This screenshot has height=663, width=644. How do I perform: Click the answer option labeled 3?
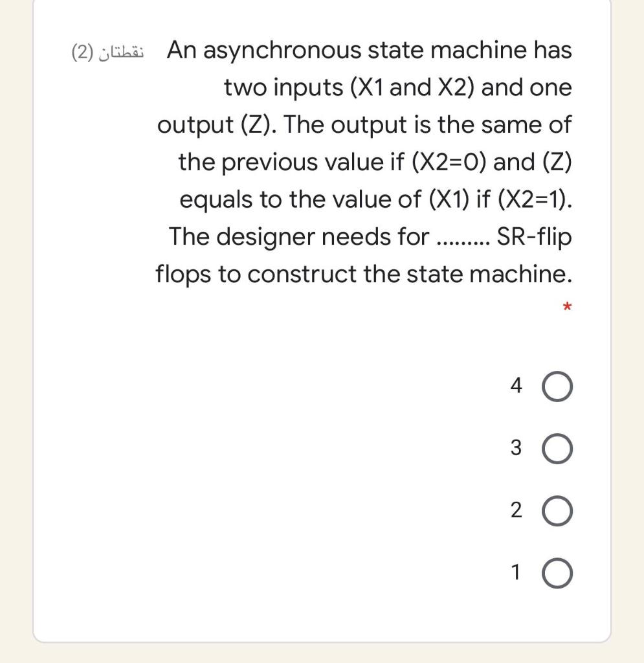pyautogui.click(x=515, y=448)
